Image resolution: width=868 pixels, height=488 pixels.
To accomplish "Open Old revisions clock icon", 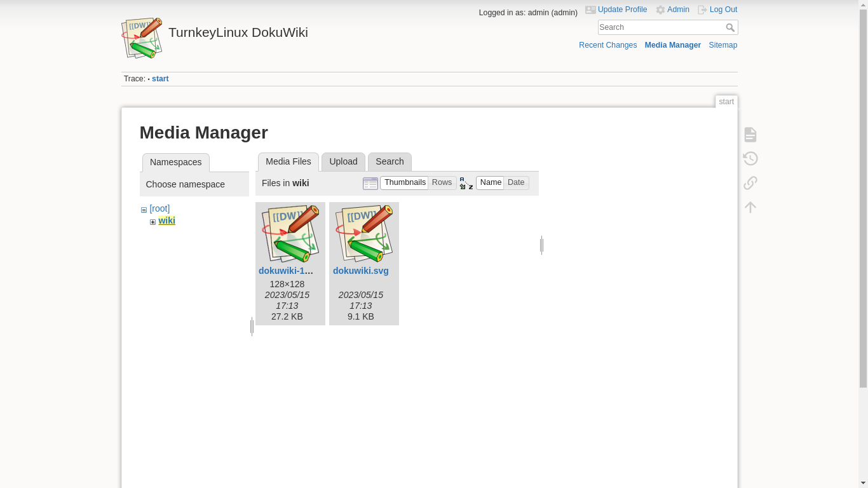I will (x=750, y=159).
